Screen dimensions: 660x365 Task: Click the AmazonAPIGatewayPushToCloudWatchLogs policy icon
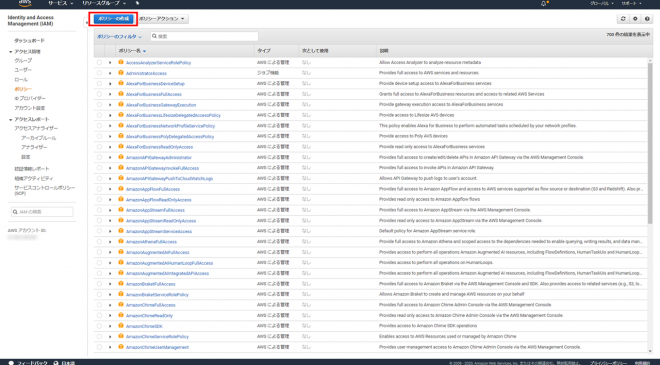pos(121,178)
